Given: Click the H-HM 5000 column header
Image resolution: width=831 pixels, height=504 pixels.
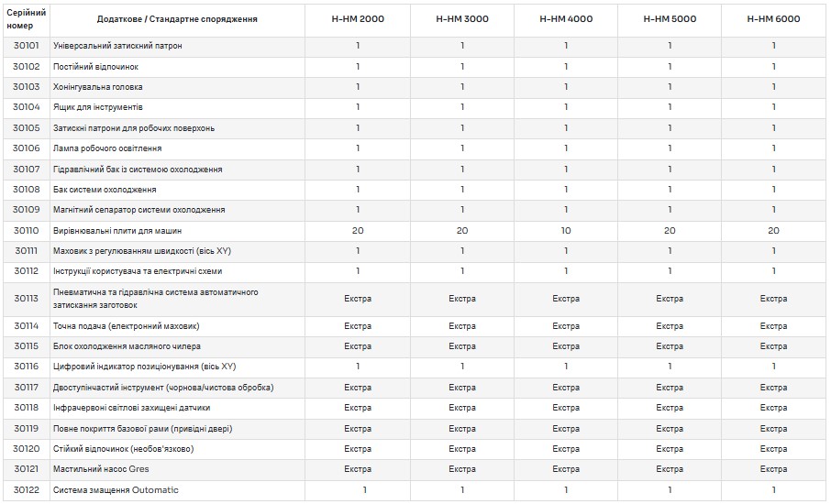Looking at the screenshot, I should (670, 18).
